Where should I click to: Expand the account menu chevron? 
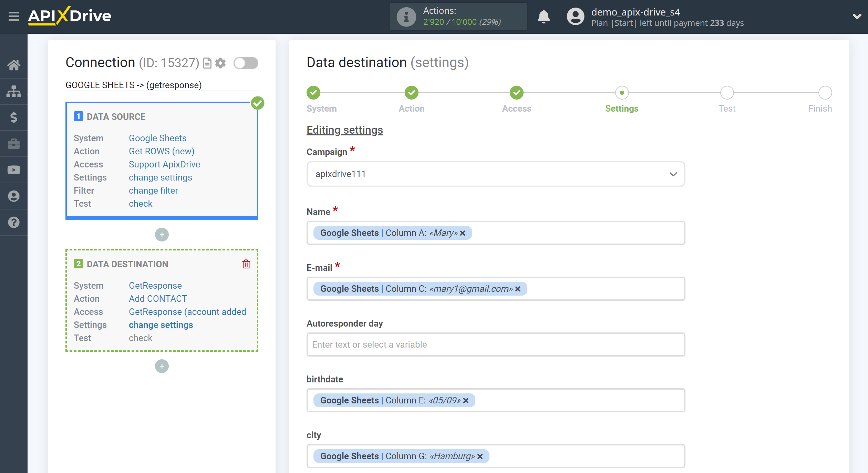[857, 16]
